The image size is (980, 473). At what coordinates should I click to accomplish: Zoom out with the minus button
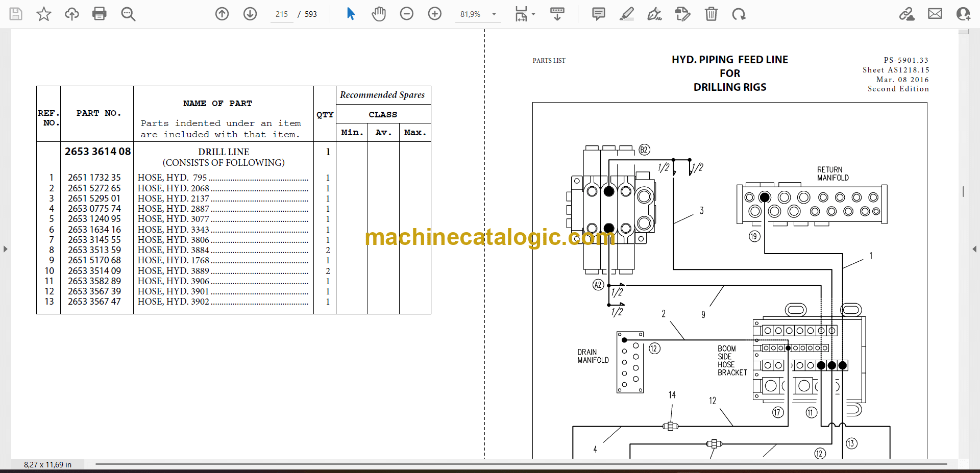[407, 14]
